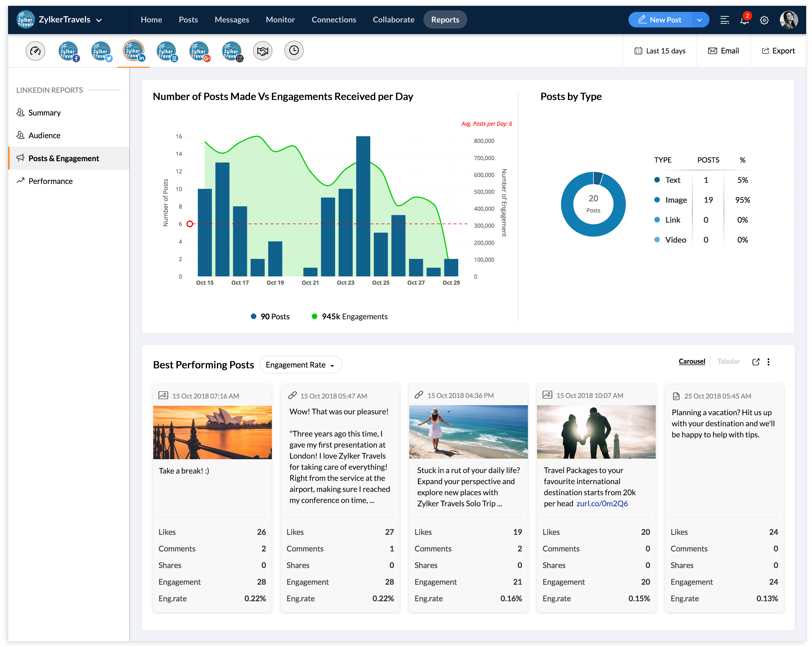This screenshot has width=812, height=647.
Task: Select the Facebook Zylker Travels channel icon
Action: [x=68, y=51]
